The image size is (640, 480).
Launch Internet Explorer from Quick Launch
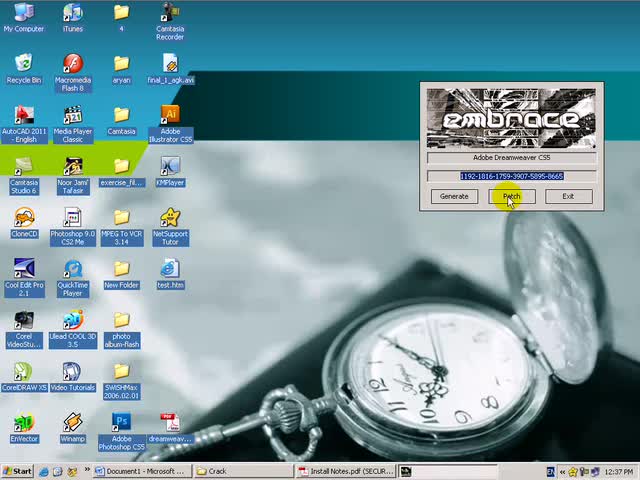[x=44, y=472]
